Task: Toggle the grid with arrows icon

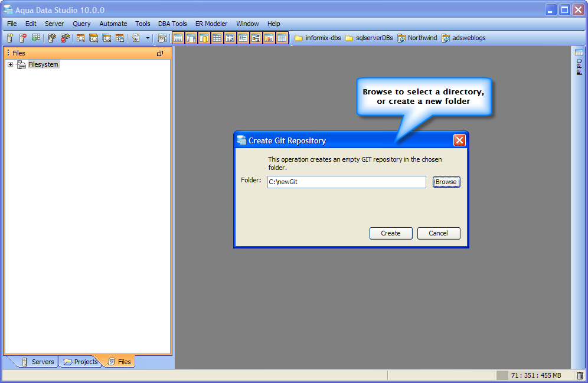Action: [x=230, y=38]
